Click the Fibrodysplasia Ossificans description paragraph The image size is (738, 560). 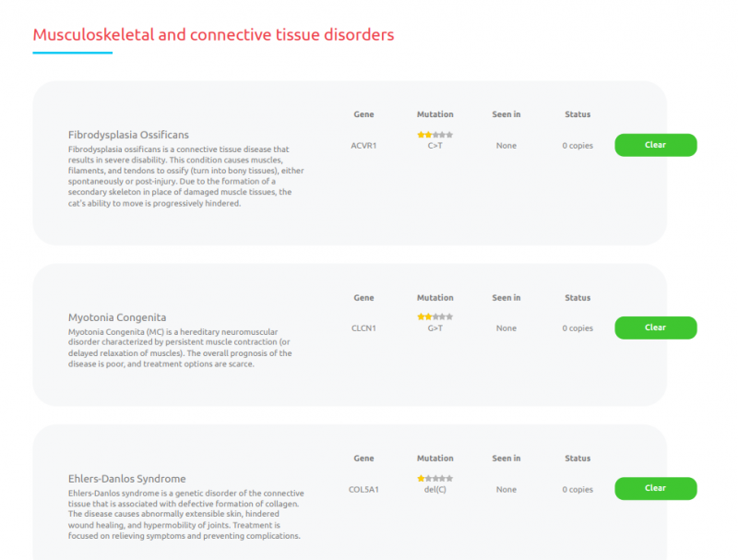coord(184,176)
